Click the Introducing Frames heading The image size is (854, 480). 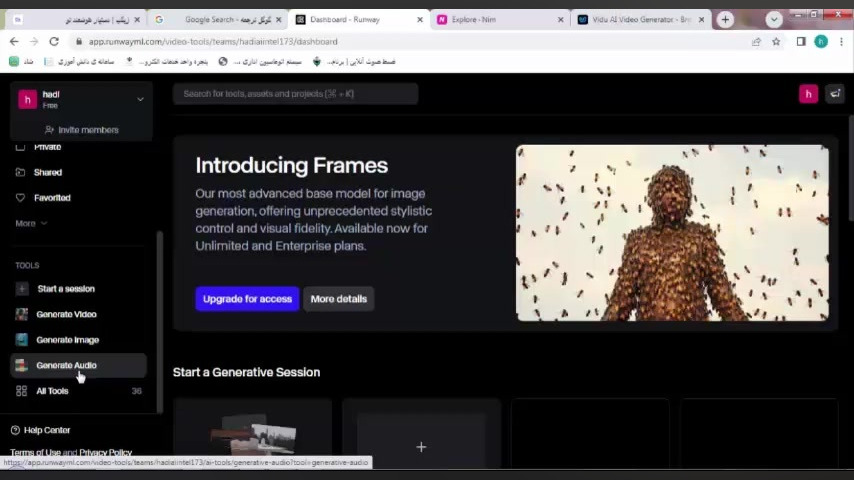[x=291, y=166]
